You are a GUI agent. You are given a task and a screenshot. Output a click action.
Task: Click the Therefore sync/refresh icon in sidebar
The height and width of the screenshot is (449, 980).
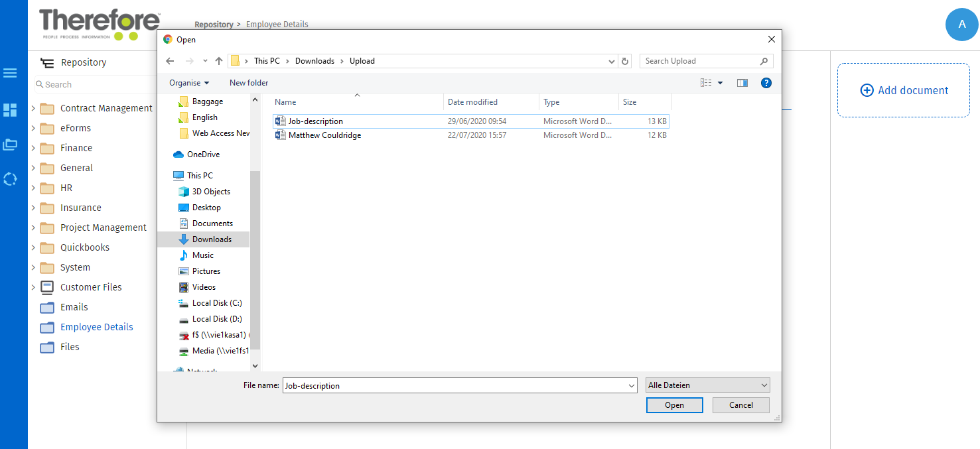coord(10,179)
